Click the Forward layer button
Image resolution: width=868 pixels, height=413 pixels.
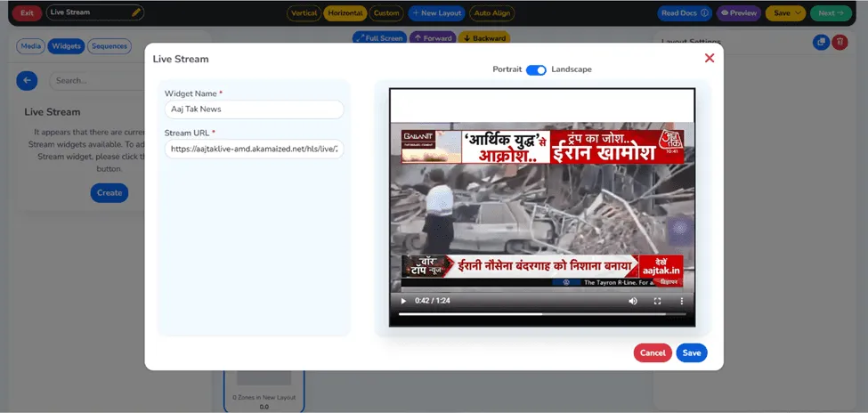433,38
